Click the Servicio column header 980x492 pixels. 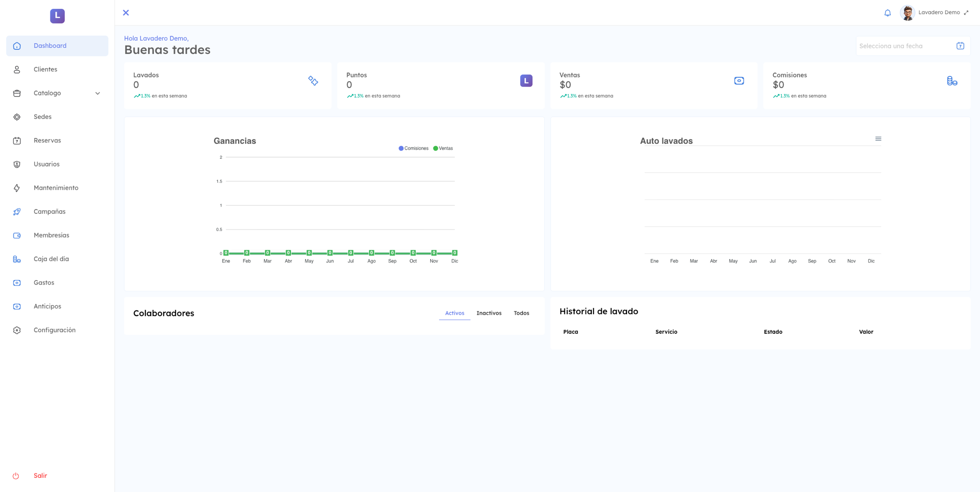[x=666, y=332]
